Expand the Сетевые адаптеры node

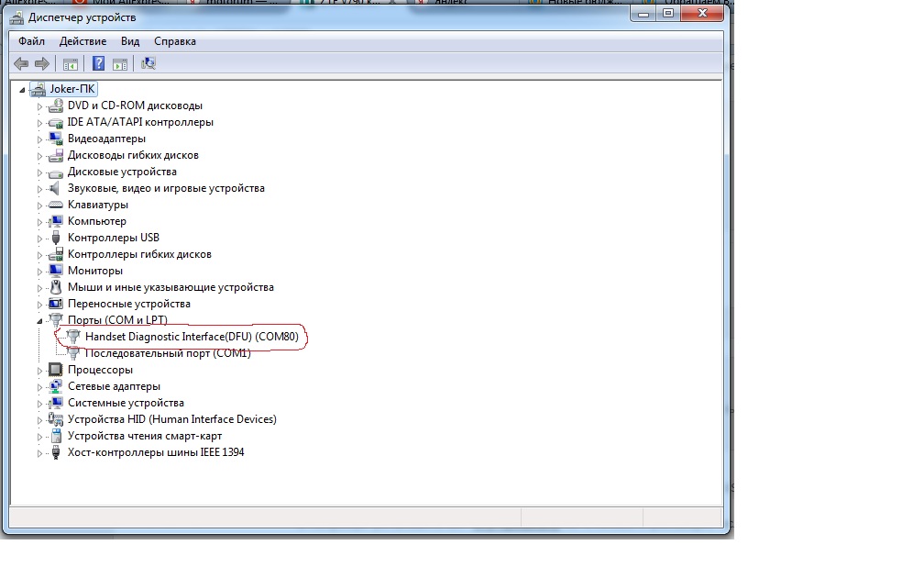point(39,387)
